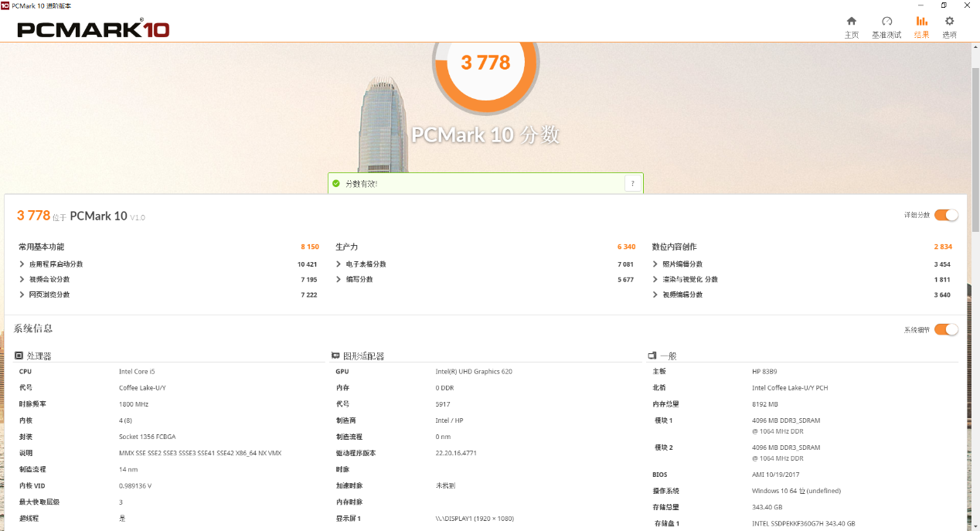The width and height of the screenshot is (980, 531).
Task: Click the 6 340 productivity score
Action: point(626,247)
